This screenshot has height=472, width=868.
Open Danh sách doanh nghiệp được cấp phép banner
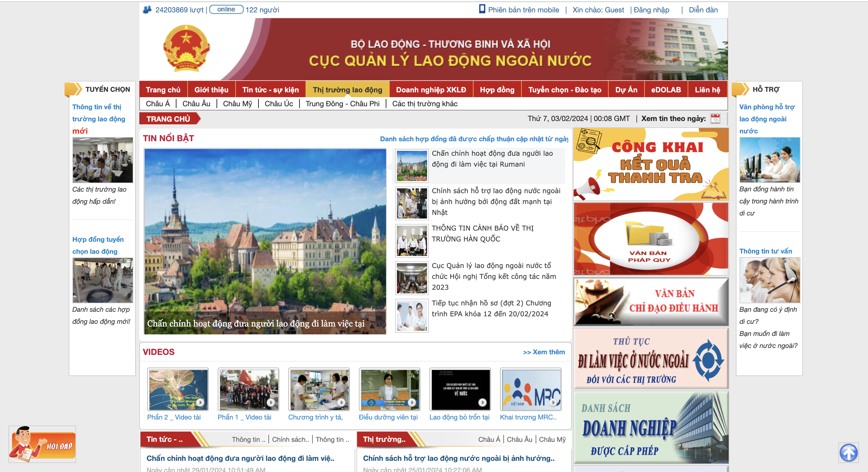[651, 428]
